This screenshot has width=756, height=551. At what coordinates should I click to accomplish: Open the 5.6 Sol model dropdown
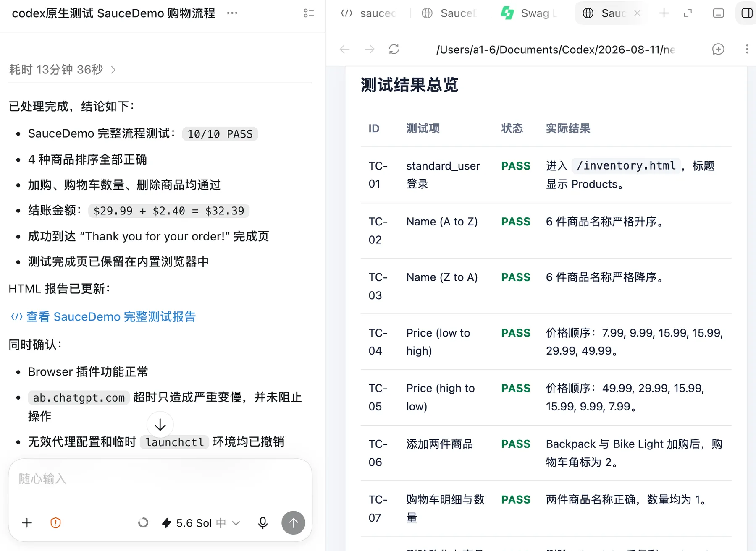[201, 523]
